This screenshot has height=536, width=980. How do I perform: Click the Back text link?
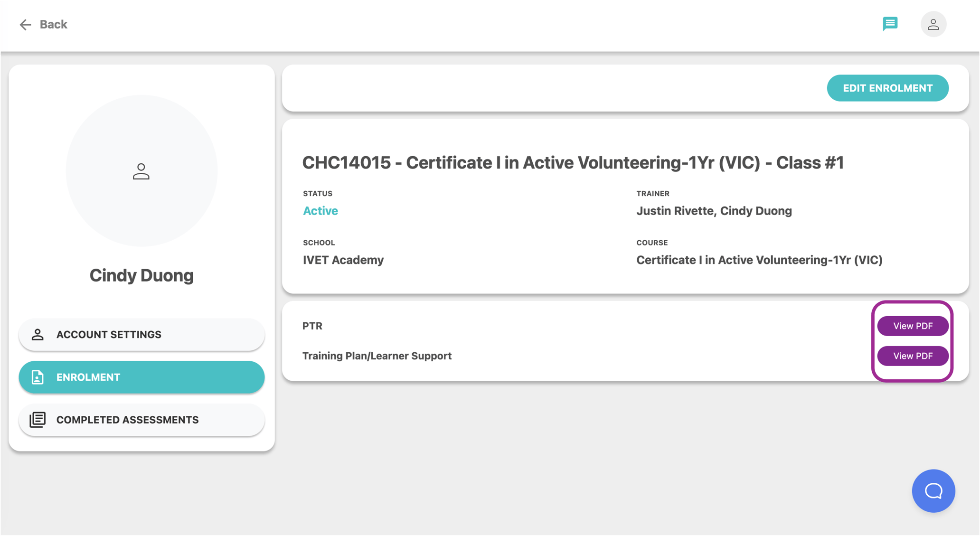(x=53, y=25)
